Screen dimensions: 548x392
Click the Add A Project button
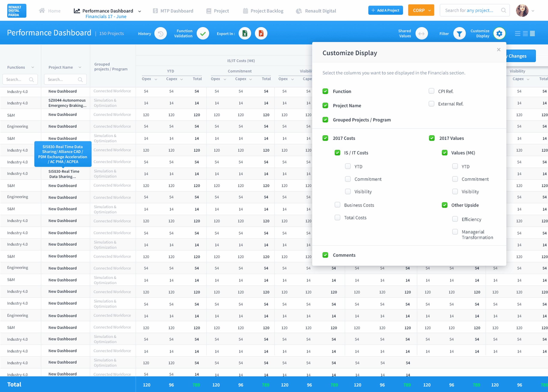click(385, 10)
